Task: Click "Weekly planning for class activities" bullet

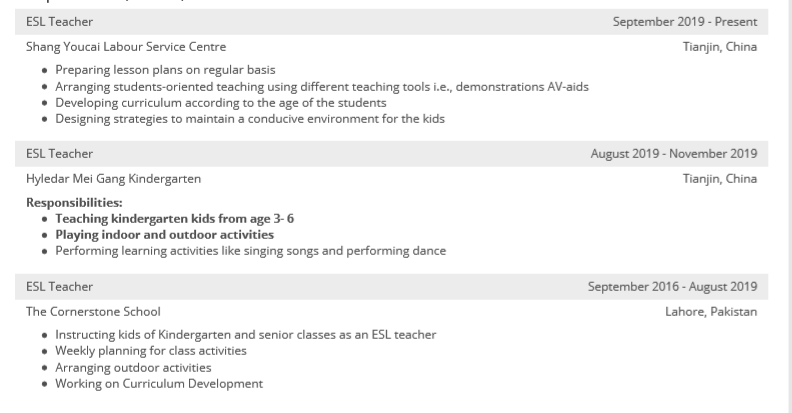Action: tap(150, 351)
